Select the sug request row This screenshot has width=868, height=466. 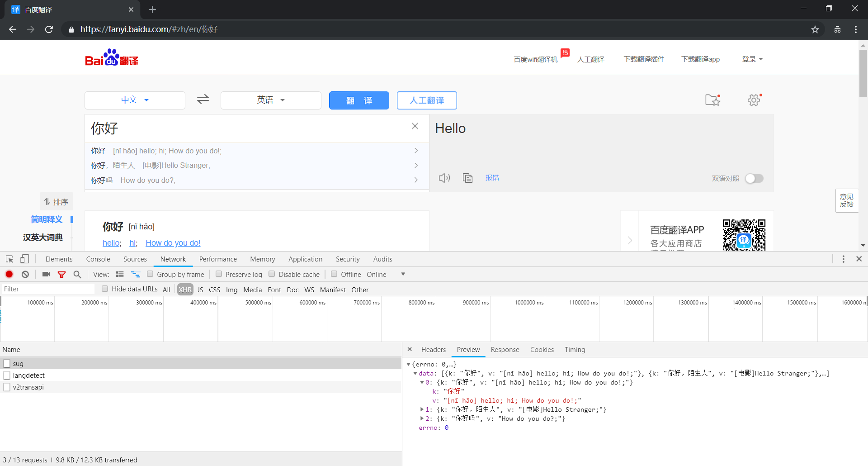(x=201, y=363)
